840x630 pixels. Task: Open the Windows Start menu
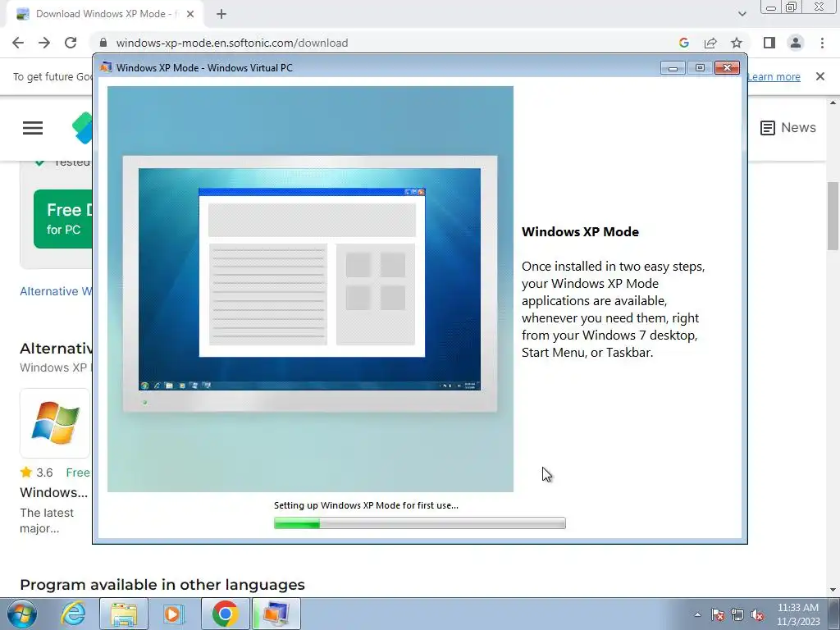22,614
